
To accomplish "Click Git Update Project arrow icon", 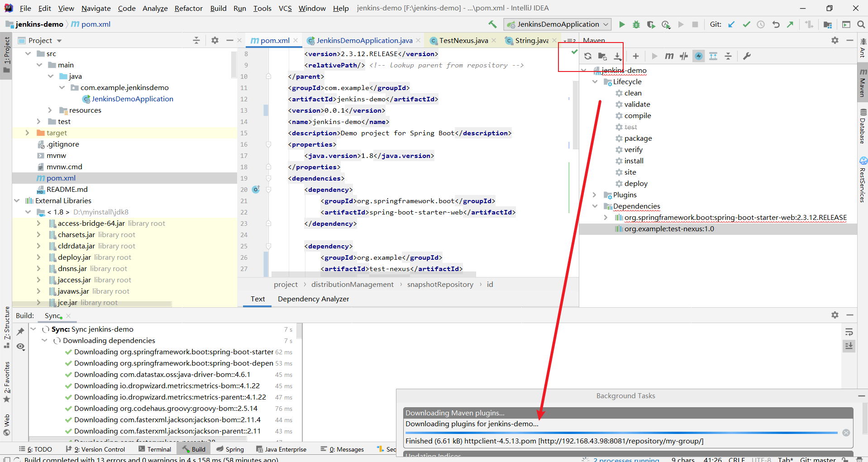I will [731, 24].
